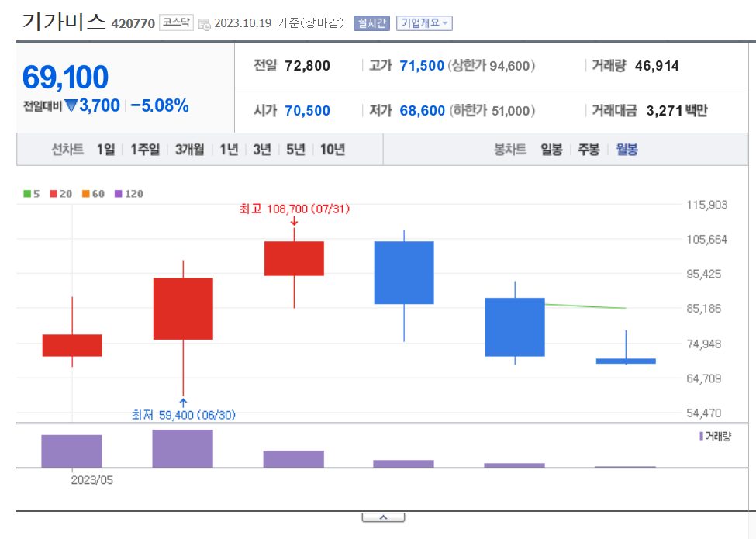Click the 최저 59,400 (06/30) low marker
Image resolution: width=756 pixels, height=539 pixels.
(x=183, y=415)
